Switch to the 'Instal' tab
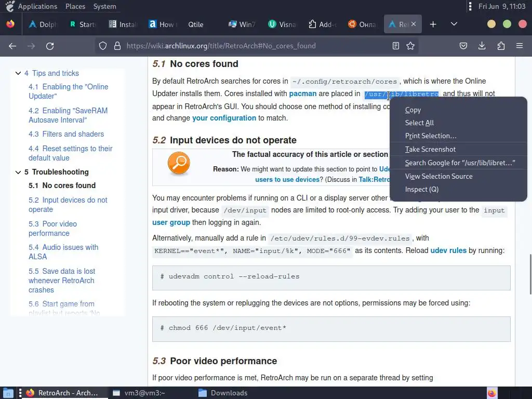The image size is (532, 399). [x=123, y=24]
